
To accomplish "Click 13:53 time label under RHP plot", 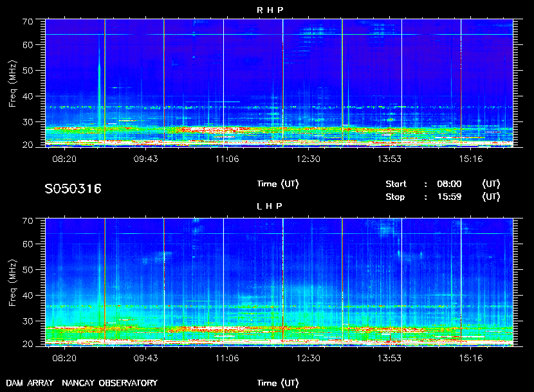I will tap(390, 159).
